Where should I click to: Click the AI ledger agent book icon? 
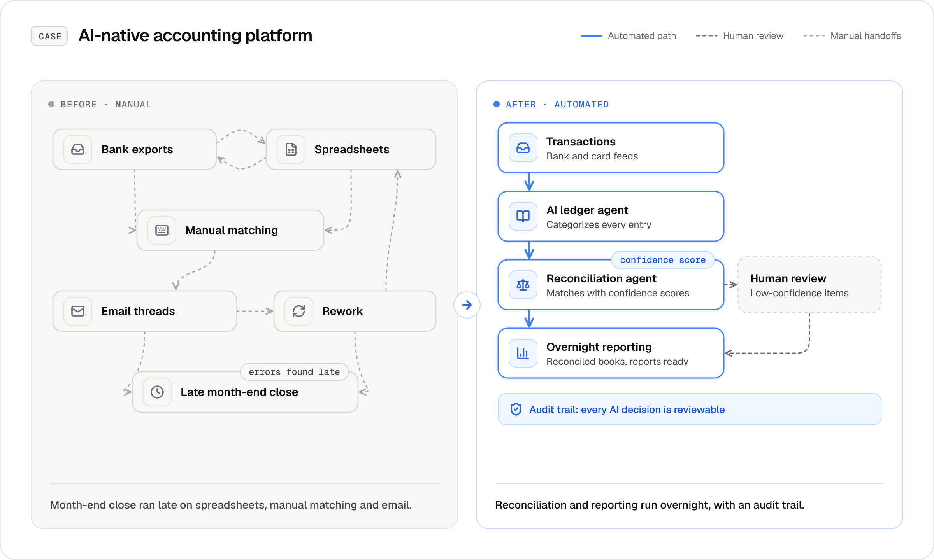pos(523,216)
